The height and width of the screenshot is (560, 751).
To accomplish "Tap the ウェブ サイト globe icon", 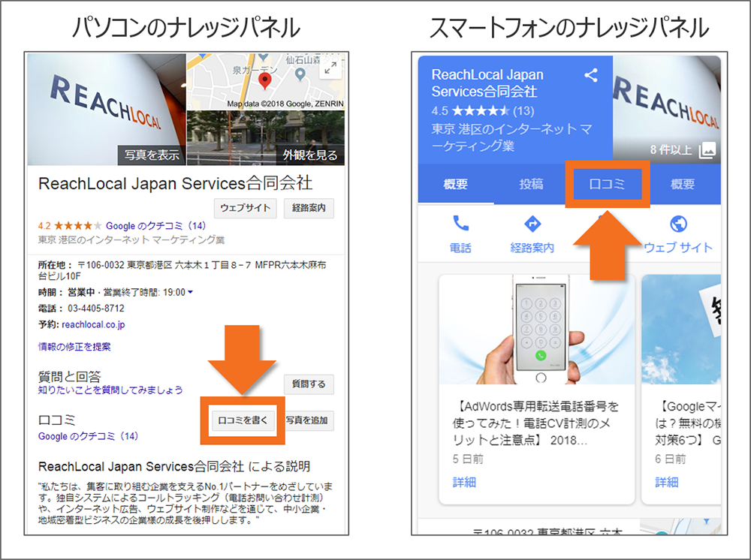I will pos(678,224).
